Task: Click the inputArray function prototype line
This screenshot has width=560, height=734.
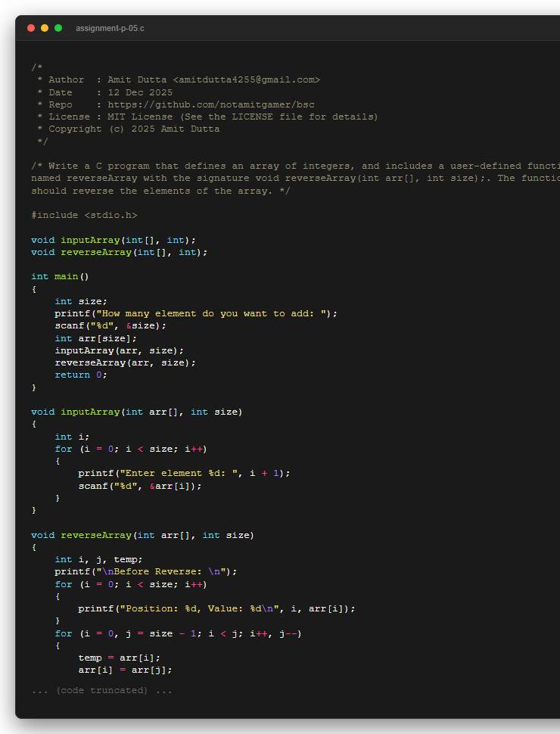Action: [x=114, y=240]
